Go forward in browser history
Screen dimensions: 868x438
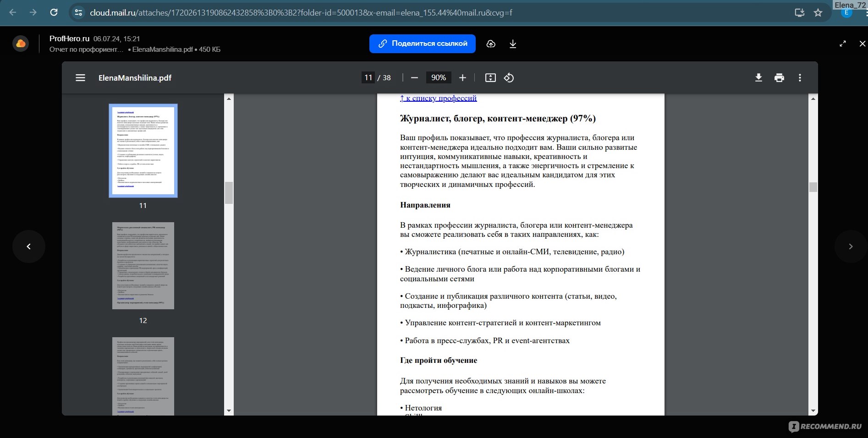33,12
